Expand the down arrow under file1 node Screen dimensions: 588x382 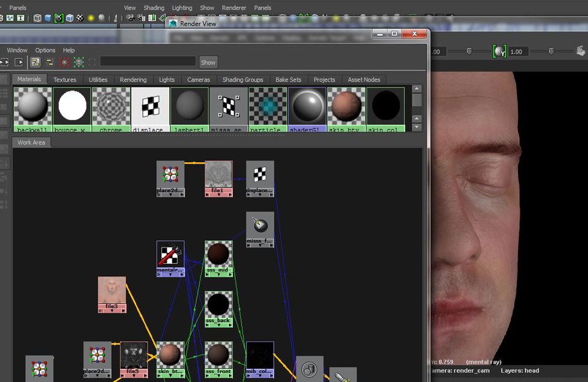[219, 195]
